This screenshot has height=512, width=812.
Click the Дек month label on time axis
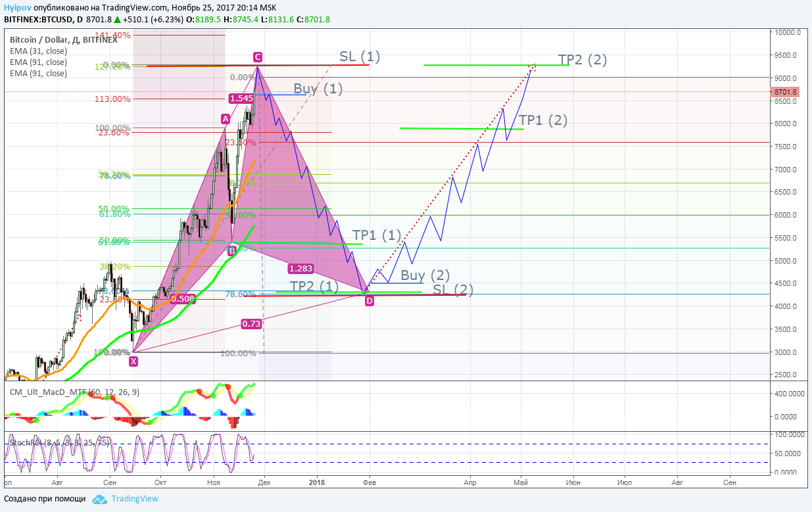[x=264, y=483]
